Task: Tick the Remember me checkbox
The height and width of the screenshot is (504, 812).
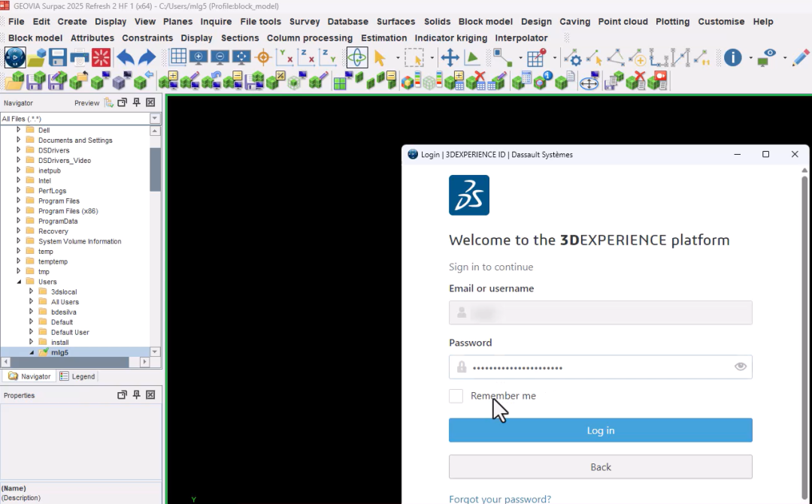Action: [456, 396]
